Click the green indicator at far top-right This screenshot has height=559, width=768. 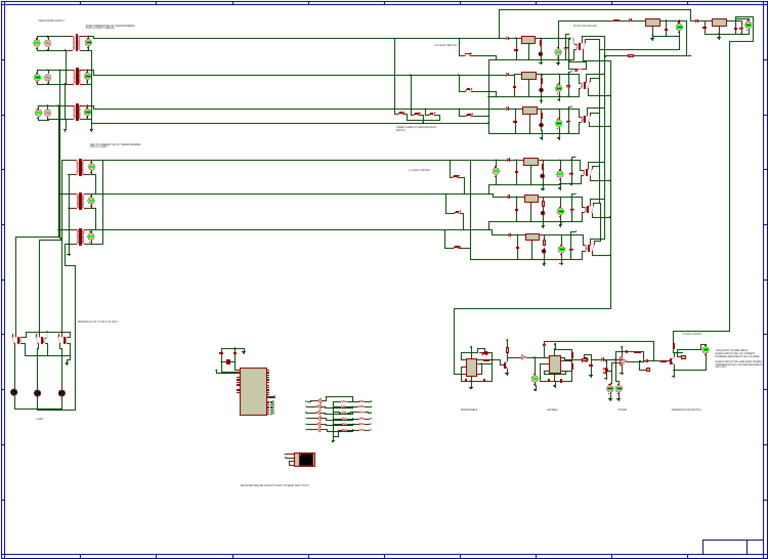[x=748, y=25]
